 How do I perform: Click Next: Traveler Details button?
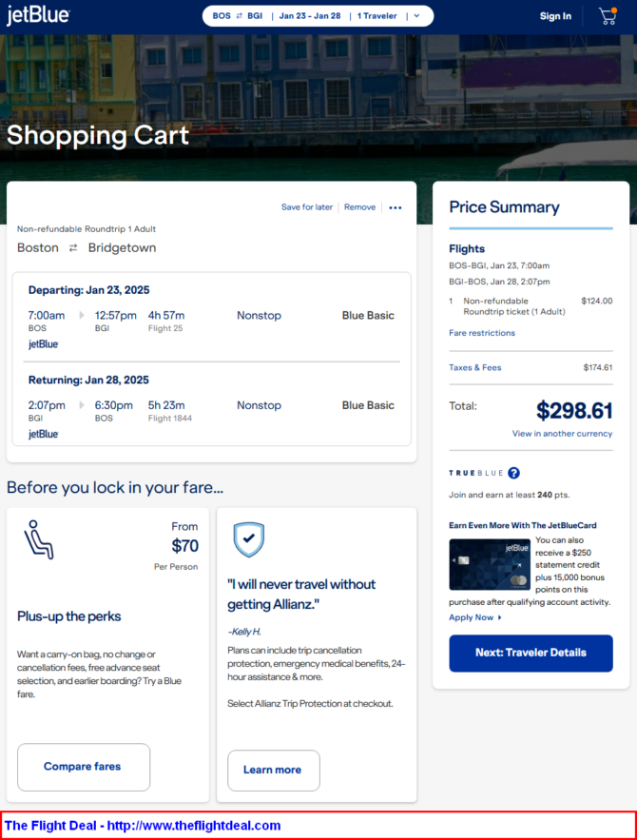point(531,653)
